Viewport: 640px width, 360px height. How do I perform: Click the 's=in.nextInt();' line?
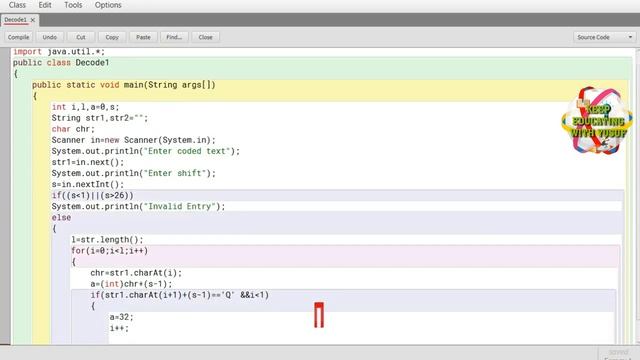click(x=88, y=184)
